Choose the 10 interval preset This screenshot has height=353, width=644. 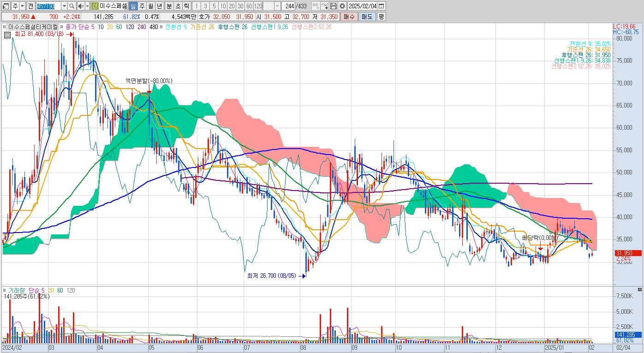(x=223, y=6)
